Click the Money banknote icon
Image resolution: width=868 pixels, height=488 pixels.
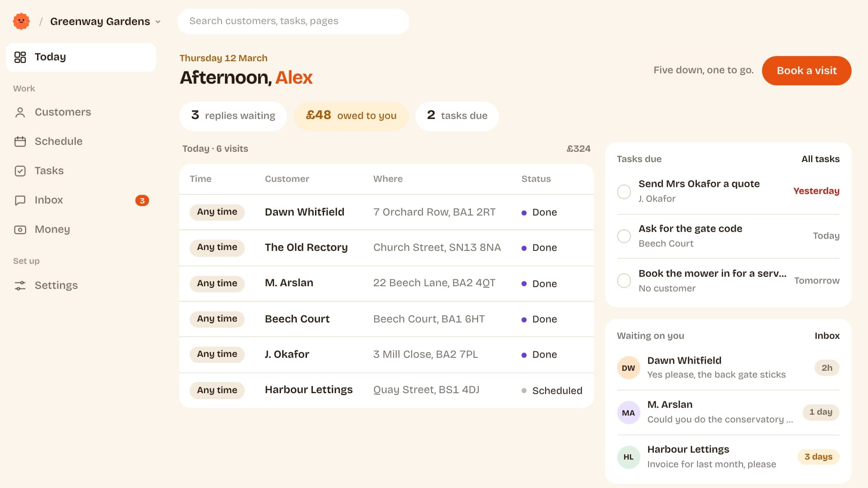(20, 229)
